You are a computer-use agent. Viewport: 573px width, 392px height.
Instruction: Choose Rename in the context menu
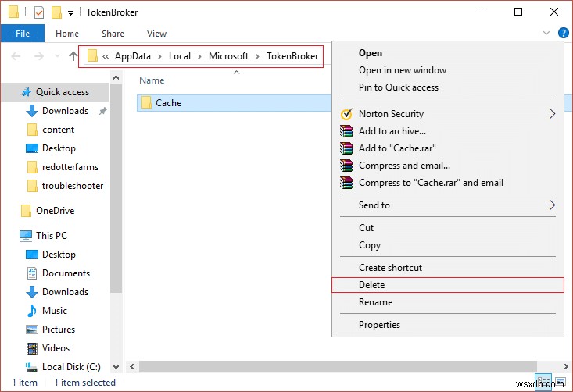tap(448, 302)
